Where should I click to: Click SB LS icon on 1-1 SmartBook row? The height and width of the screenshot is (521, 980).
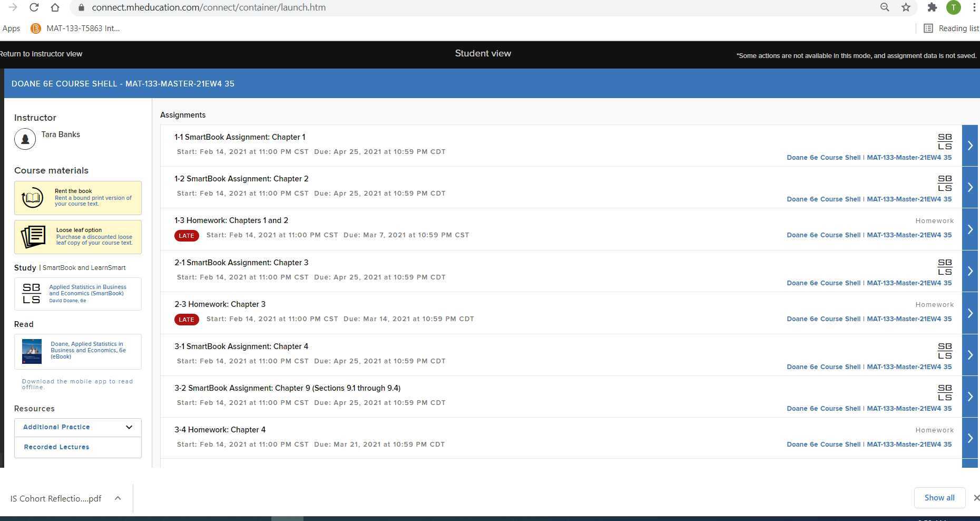[x=945, y=141]
